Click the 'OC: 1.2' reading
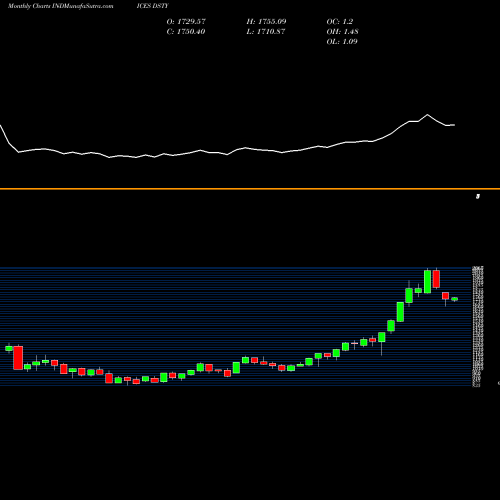The width and height of the screenshot is (500, 500). click(x=340, y=22)
